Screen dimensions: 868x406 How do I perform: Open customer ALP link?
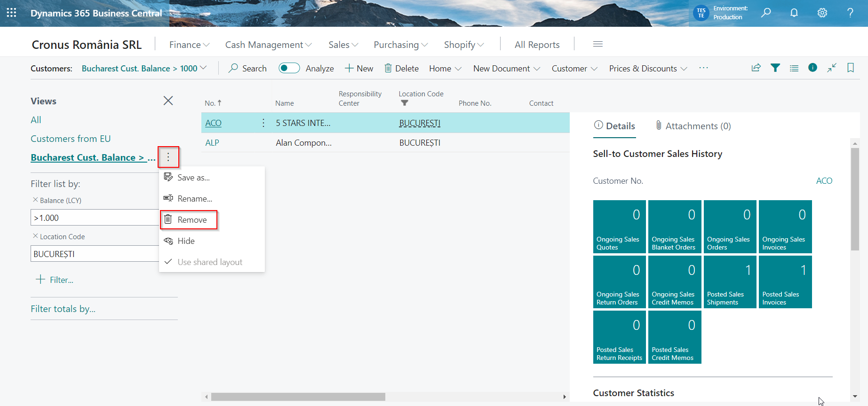tap(212, 142)
